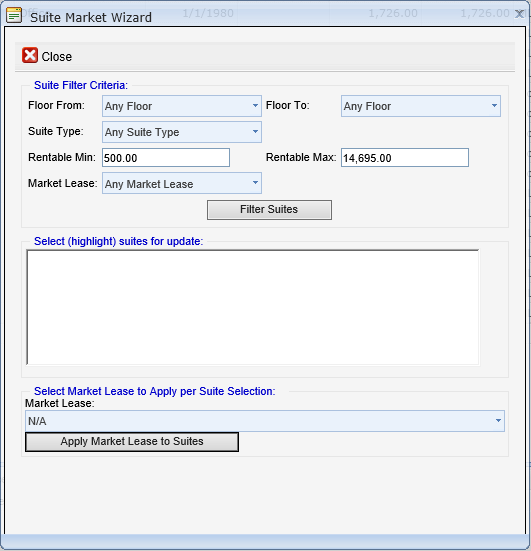Open the Floor To dropdown
531x551 pixels.
421,106
